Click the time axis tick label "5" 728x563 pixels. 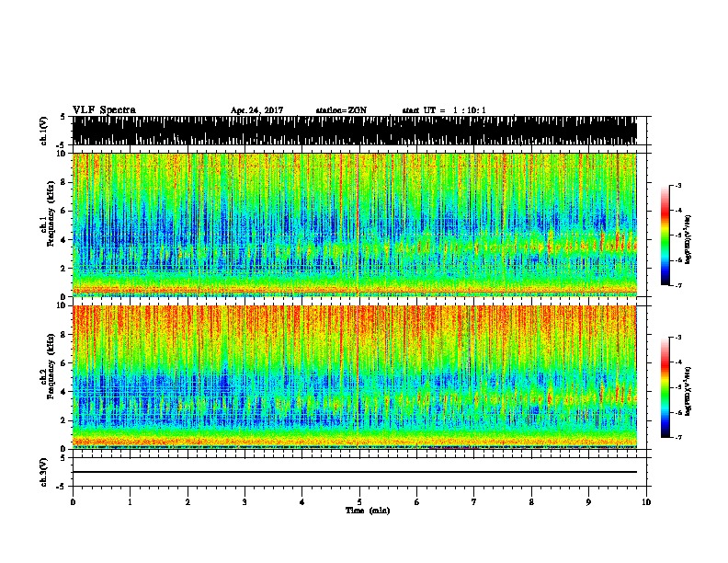(359, 502)
